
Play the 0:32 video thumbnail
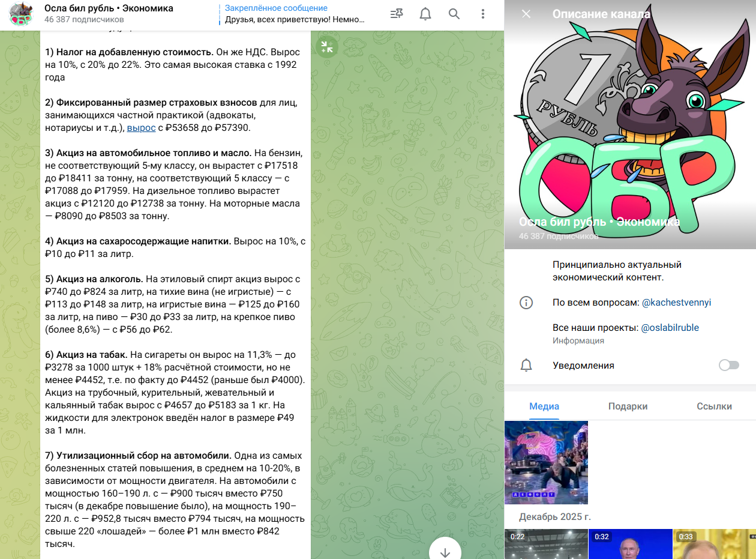(630, 544)
